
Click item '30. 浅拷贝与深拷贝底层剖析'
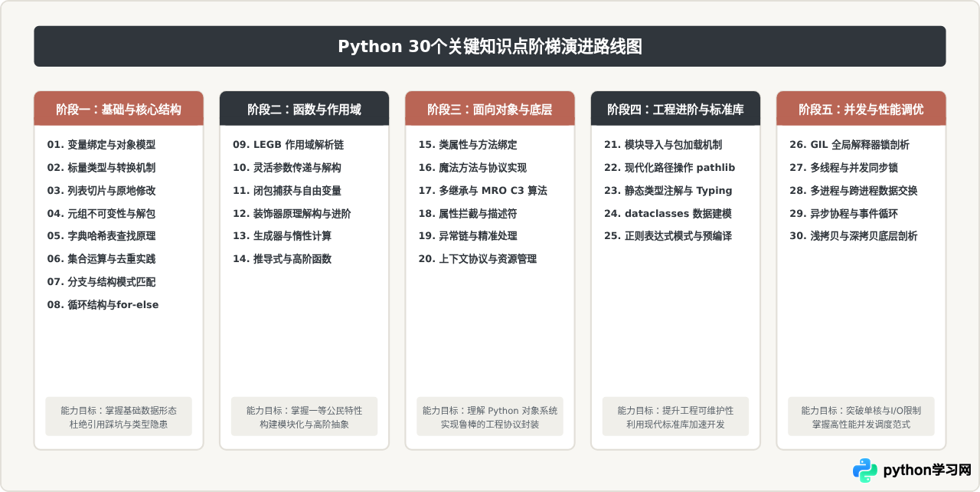(854, 236)
